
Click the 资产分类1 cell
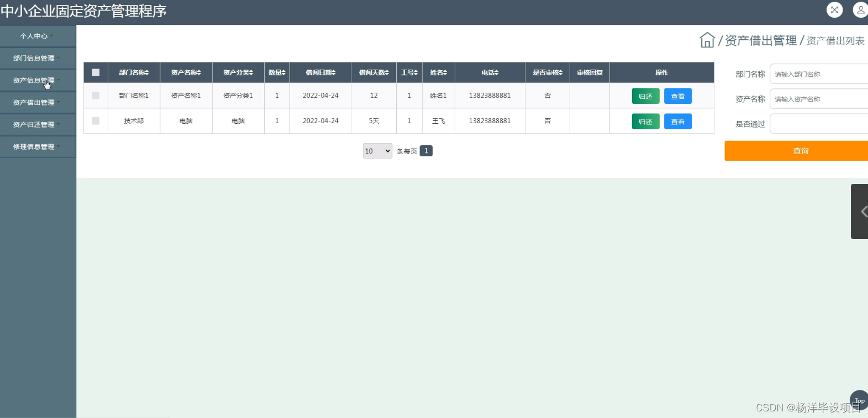(x=238, y=96)
